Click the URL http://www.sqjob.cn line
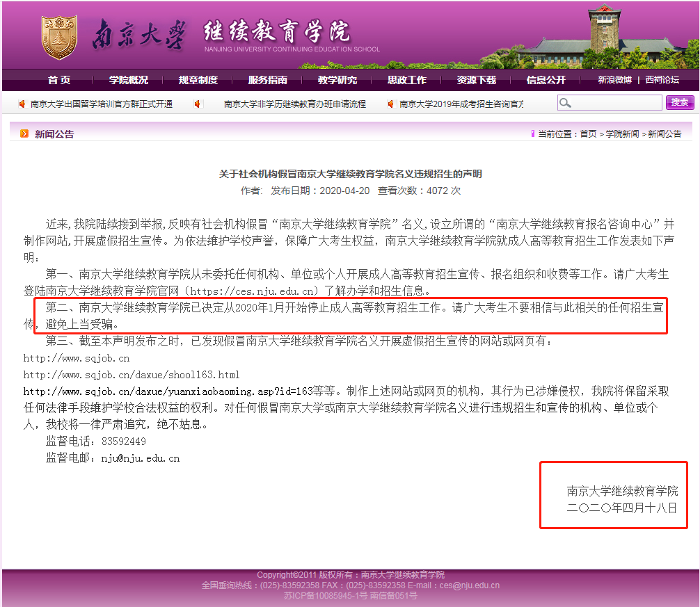This screenshot has height=607, width=700. (x=77, y=358)
